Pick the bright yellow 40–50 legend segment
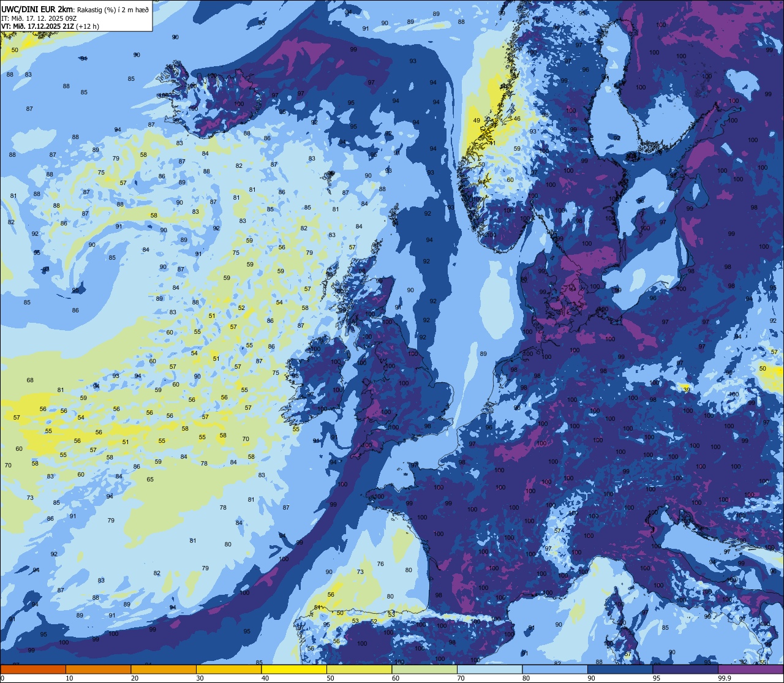The width and height of the screenshot is (784, 683). pos(294,669)
